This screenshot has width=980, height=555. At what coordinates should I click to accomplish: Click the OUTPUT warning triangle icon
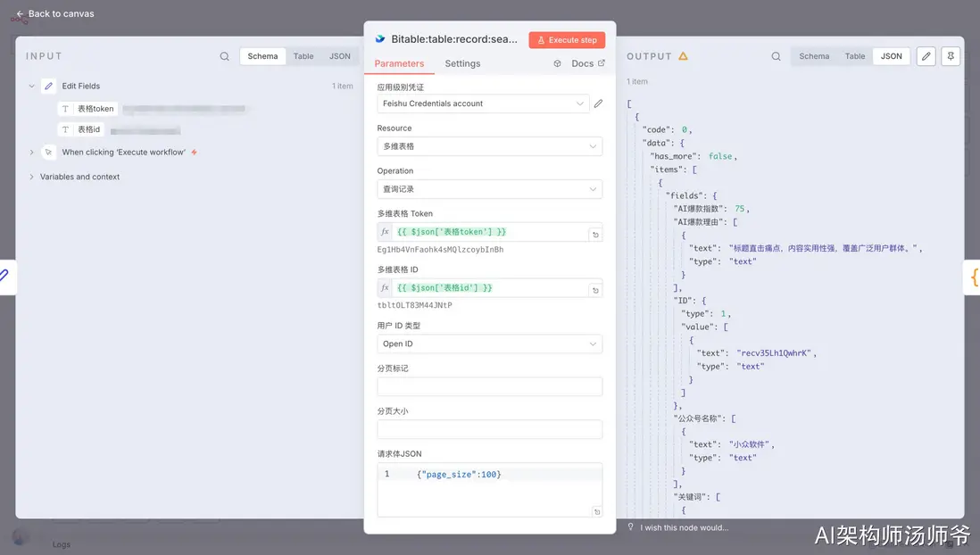point(683,56)
